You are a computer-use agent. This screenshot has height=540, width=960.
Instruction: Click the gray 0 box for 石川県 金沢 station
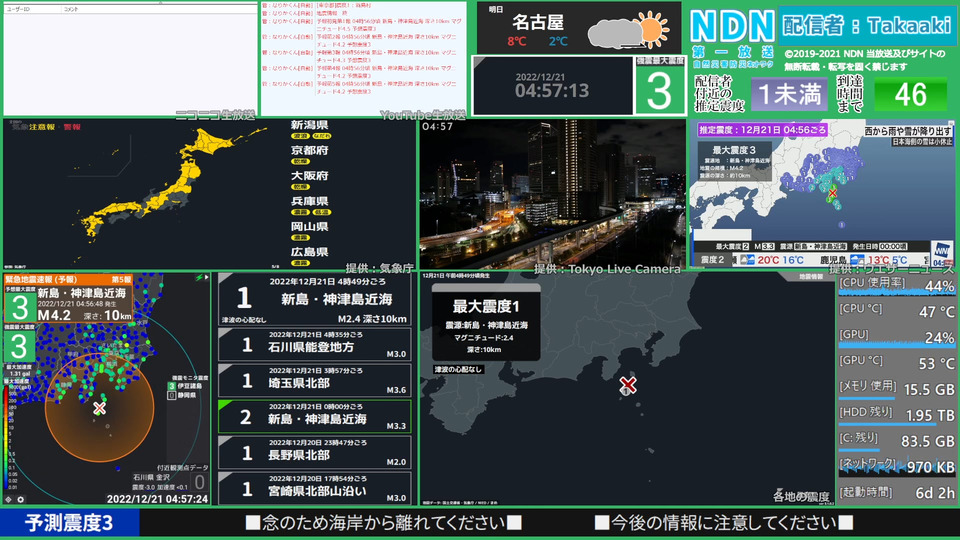[199, 482]
